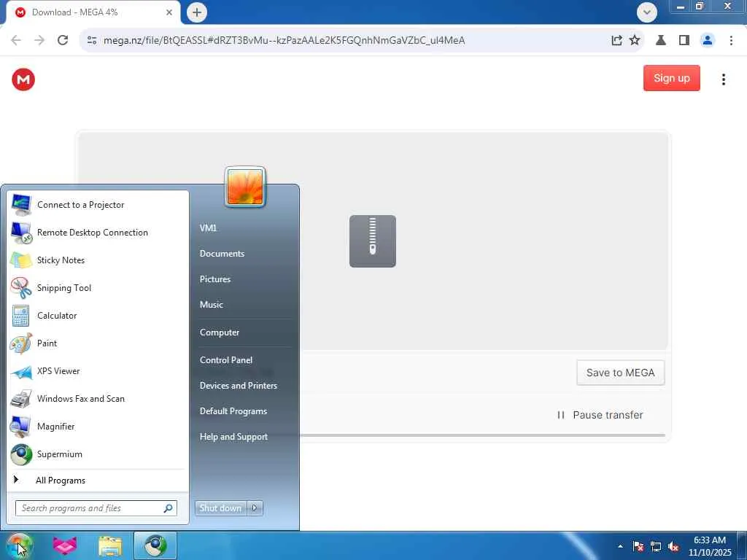Launch the Snipping Tool

pos(97,287)
